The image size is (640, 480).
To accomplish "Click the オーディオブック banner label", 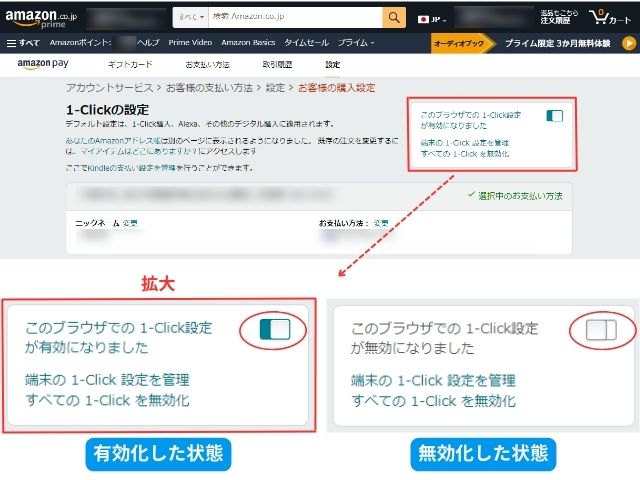I will click(459, 43).
